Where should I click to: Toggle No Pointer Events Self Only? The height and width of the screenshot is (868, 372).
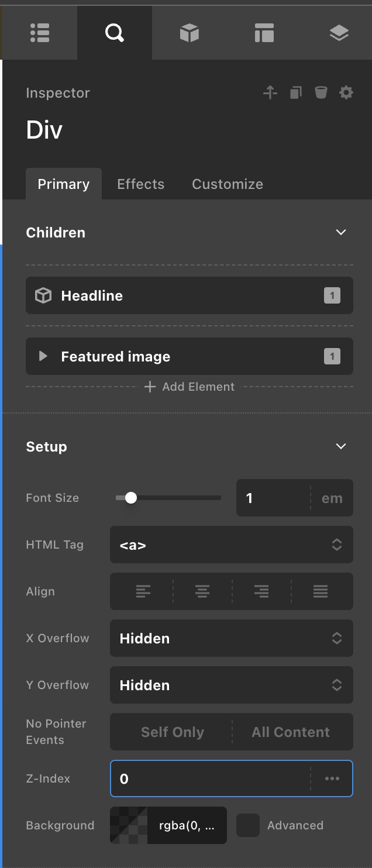172,732
